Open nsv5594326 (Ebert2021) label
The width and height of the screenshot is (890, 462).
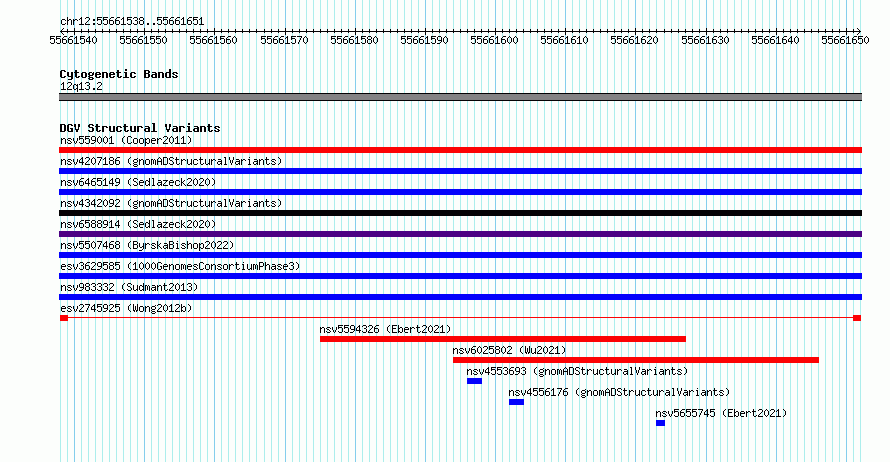point(385,329)
